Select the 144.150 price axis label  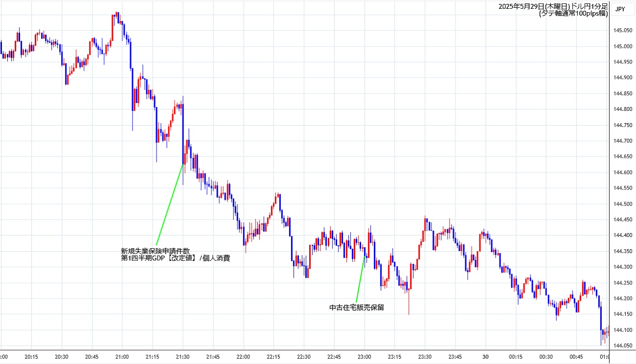point(622,314)
